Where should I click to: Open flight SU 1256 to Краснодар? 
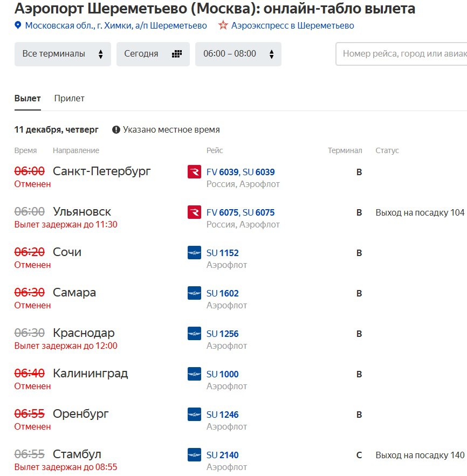[222, 334]
